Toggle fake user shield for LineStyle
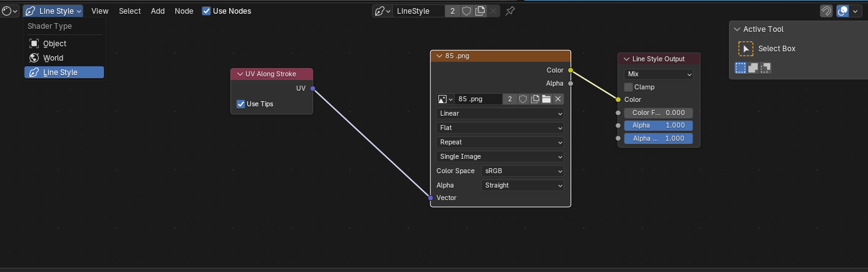 tap(466, 11)
